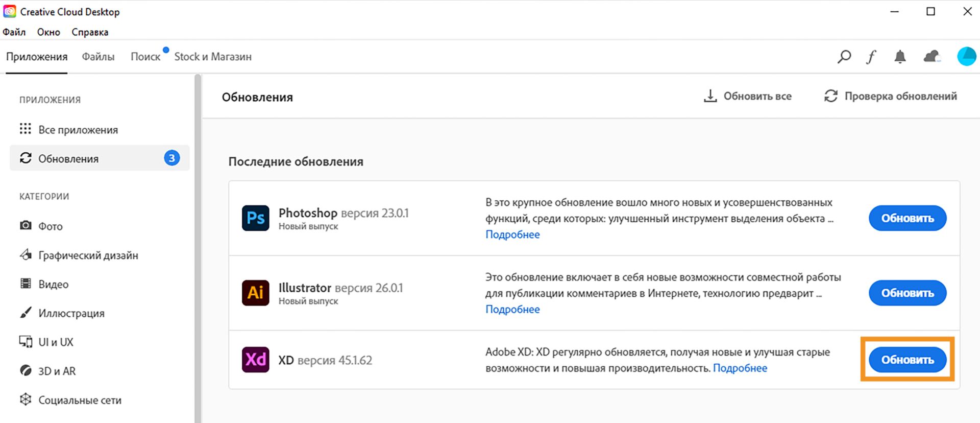Screen dimensions: 980x423
Task: Open the Окно menu
Action: 48,32
